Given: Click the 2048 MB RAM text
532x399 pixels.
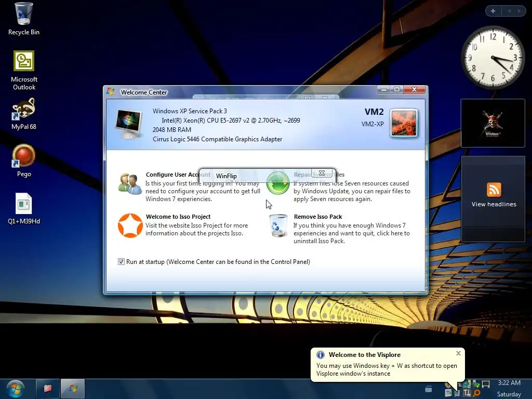Looking at the screenshot, I should point(171,129).
